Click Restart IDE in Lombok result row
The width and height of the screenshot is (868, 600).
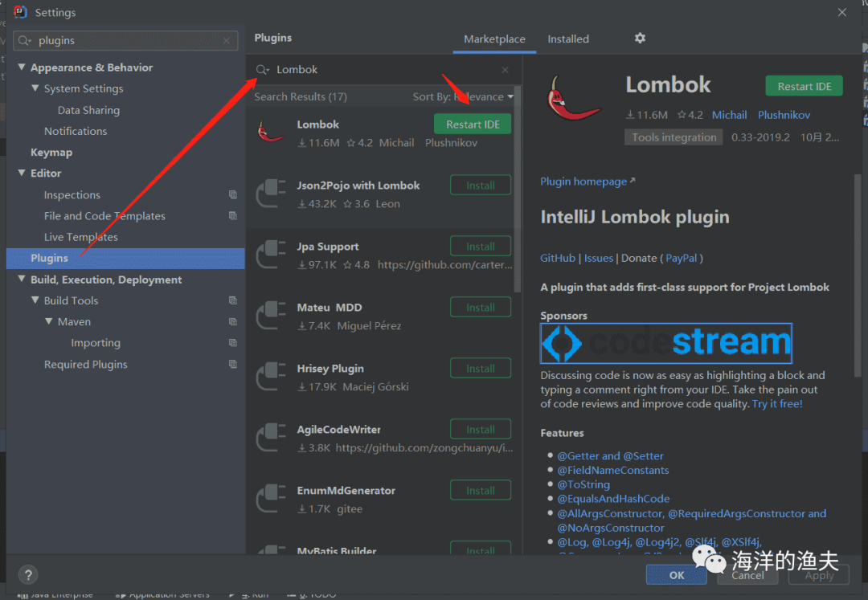[x=473, y=124]
